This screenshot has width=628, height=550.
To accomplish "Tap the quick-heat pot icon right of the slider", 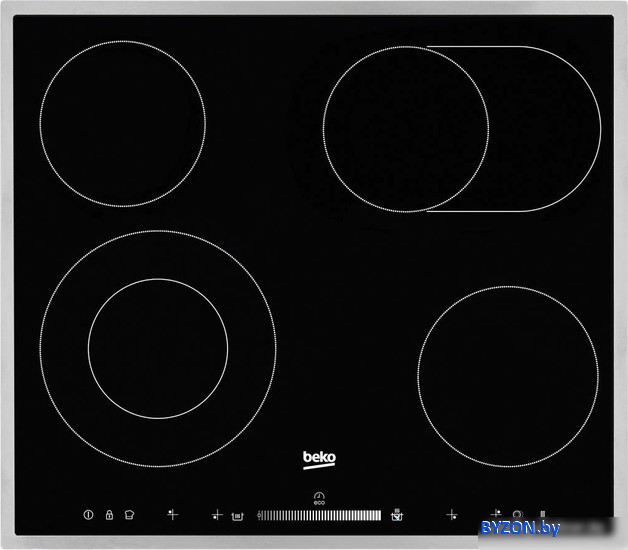I will pos(397,515).
